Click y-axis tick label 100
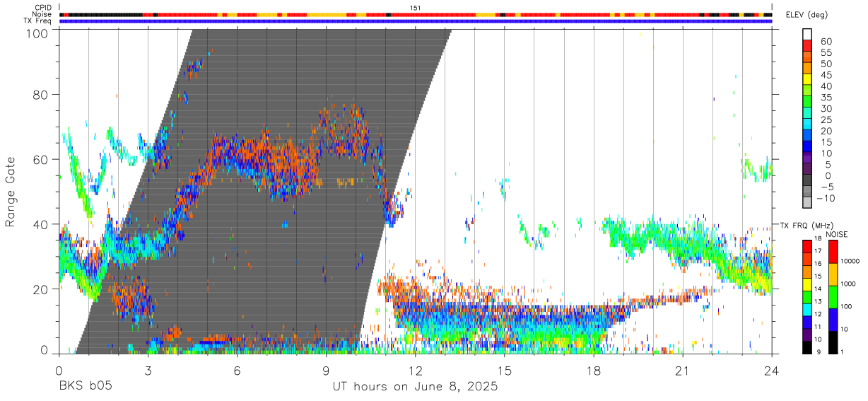The height and width of the screenshot is (401, 868). 37,33
